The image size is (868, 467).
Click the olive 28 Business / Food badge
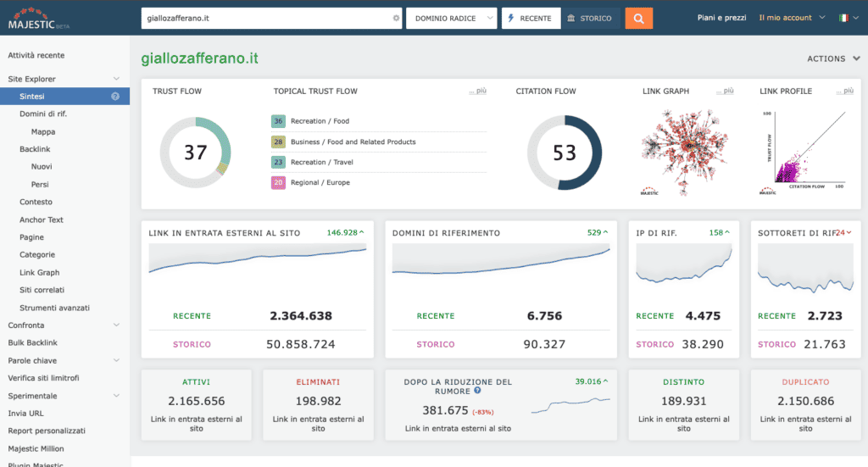tap(278, 142)
